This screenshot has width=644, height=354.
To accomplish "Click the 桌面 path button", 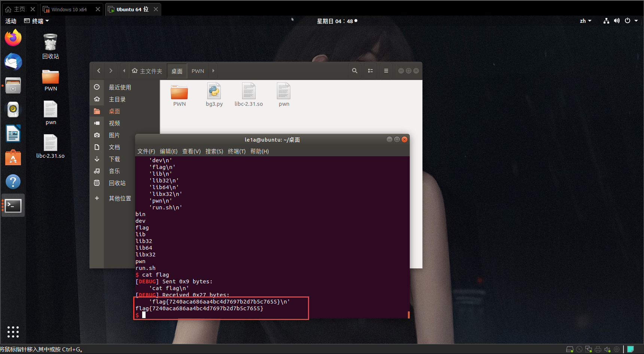I will (177, 71).
